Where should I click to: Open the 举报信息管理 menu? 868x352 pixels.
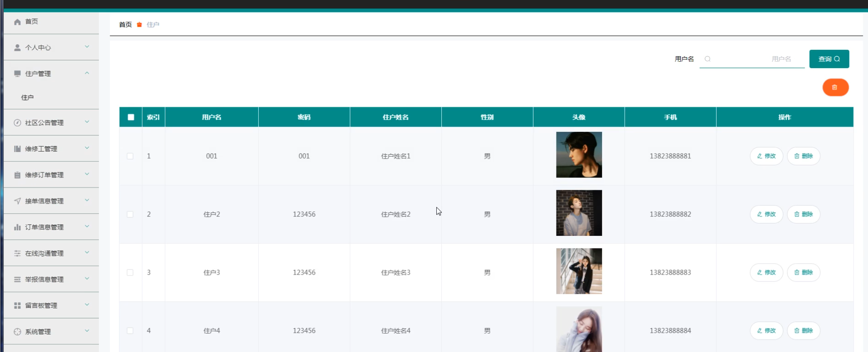pyautogui.click(x=44, y=279)
